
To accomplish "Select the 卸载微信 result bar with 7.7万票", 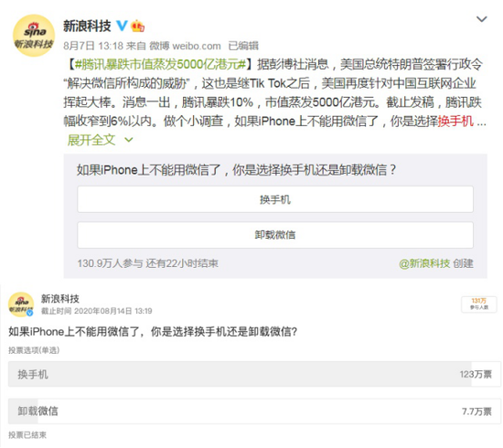I will coord(254,411).
